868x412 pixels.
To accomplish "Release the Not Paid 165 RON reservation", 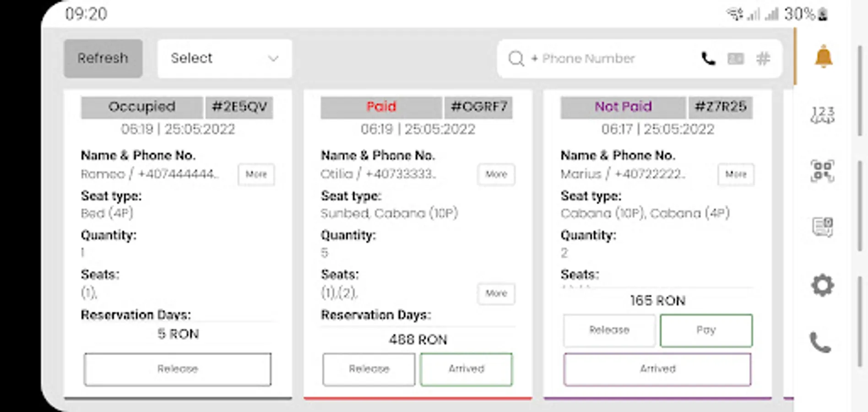I will pos(609,330).
